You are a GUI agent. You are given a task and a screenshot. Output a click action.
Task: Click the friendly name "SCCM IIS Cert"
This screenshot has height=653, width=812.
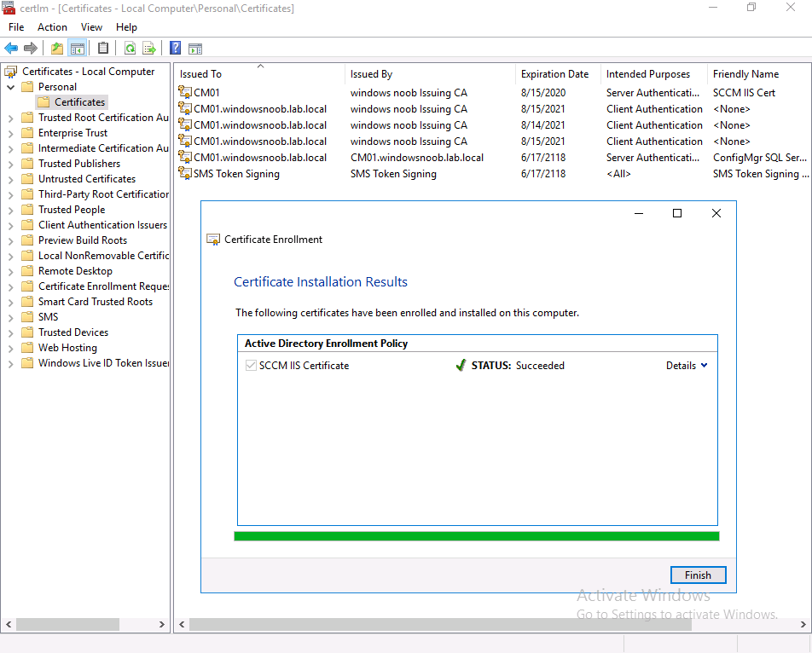(744, 93)
